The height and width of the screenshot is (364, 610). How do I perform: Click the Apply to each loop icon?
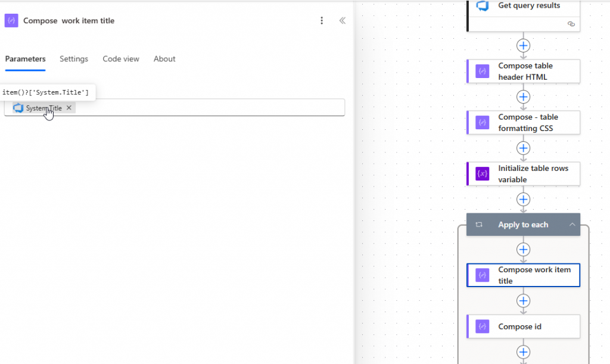tap(479, 225)
